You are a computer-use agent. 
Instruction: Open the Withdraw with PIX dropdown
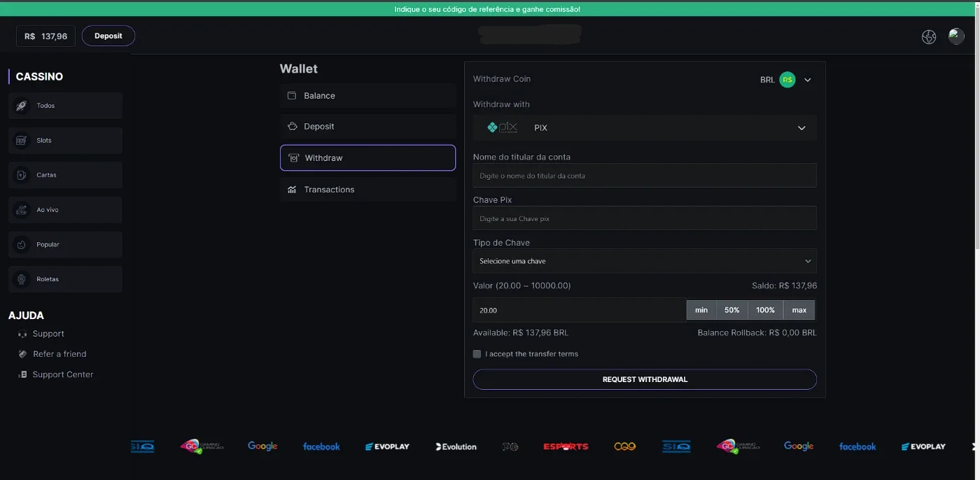point(645,128)
